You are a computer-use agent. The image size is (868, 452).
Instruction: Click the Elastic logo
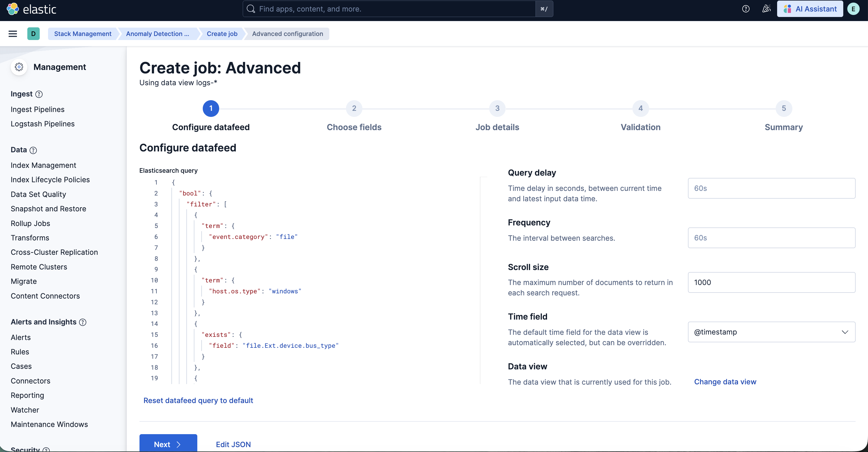click(32, 9)
